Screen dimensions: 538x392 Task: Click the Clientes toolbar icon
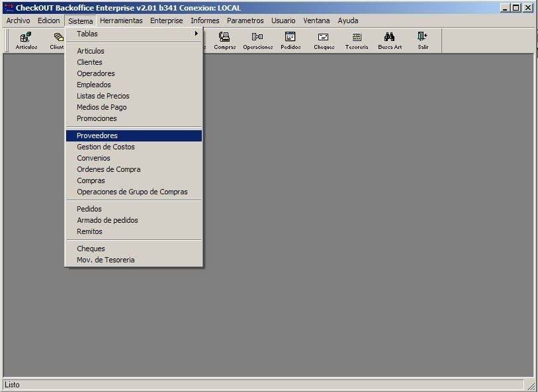58,41
